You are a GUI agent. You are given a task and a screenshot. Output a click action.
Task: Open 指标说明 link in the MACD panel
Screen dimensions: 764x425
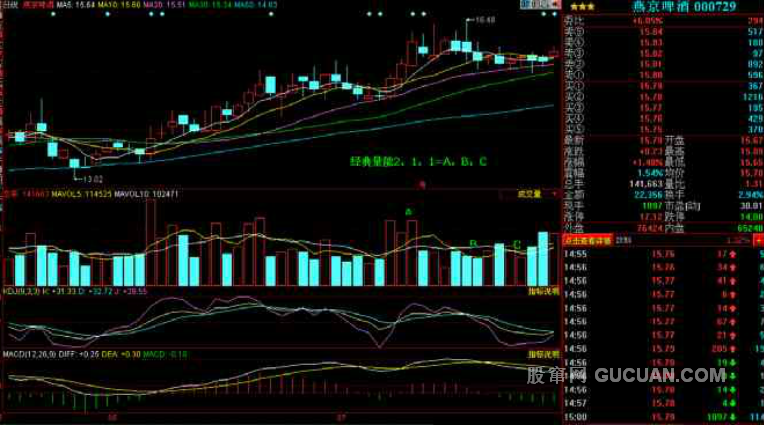pos(544,354)
